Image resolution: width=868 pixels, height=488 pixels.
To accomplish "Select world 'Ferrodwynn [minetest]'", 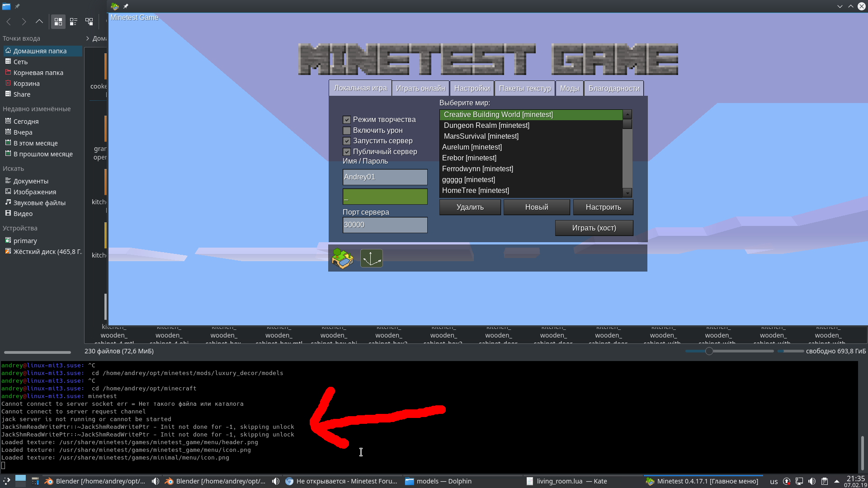I will [531, 169].
